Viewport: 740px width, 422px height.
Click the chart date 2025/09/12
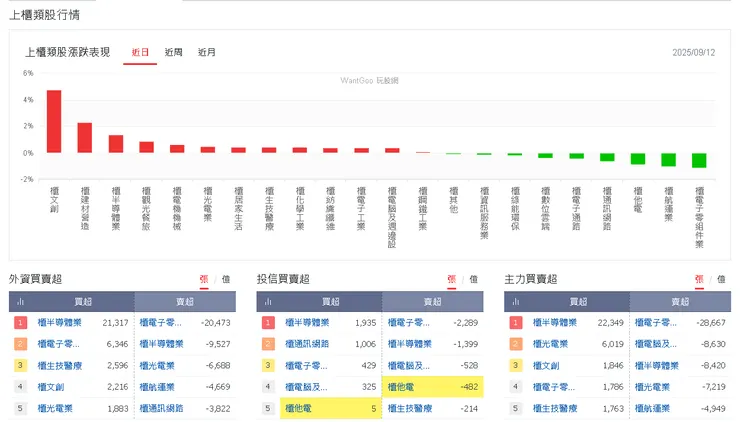[693, 52]
